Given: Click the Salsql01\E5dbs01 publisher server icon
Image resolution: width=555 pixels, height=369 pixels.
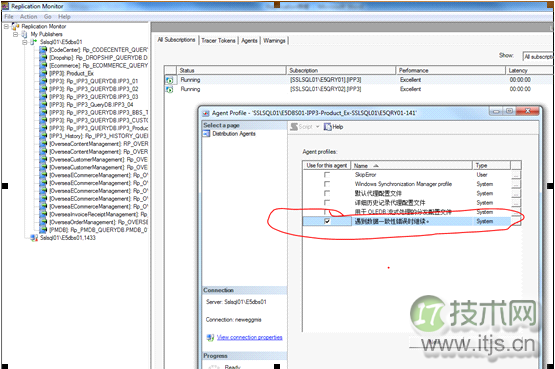Looking at the screenshot, I should [x=34, y=42].
